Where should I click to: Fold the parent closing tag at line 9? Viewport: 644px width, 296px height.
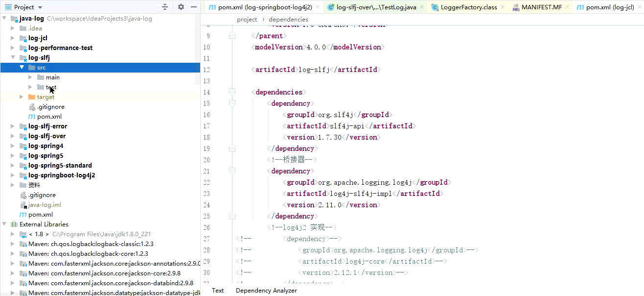232,36
